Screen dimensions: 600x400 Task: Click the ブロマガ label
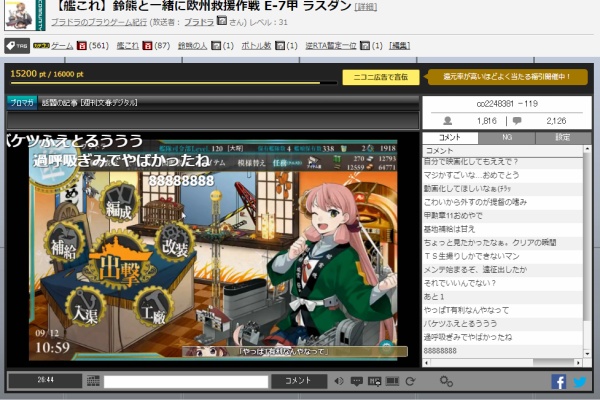(22, 103)
